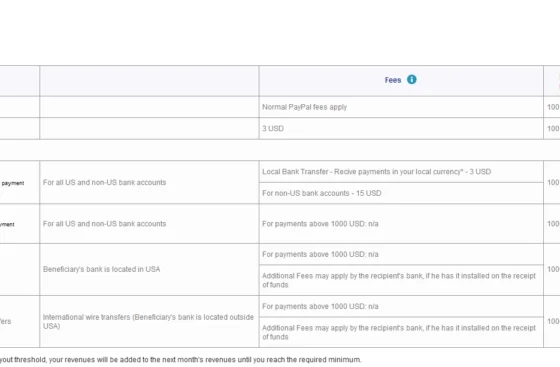Click 'Local Bank Transfer - Recive payments' cell
This screenshot has width=560, height=367.
tap(401, 172)
